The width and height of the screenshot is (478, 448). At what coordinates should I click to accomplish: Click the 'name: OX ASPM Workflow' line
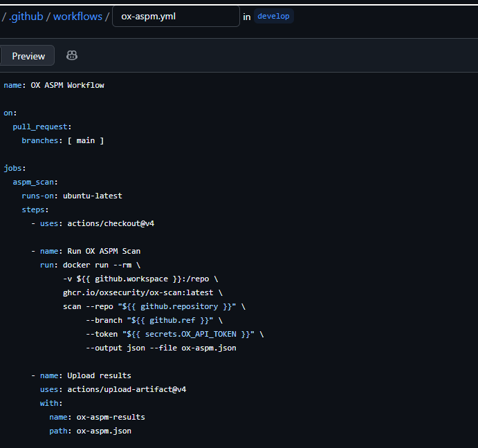point(54,85)
